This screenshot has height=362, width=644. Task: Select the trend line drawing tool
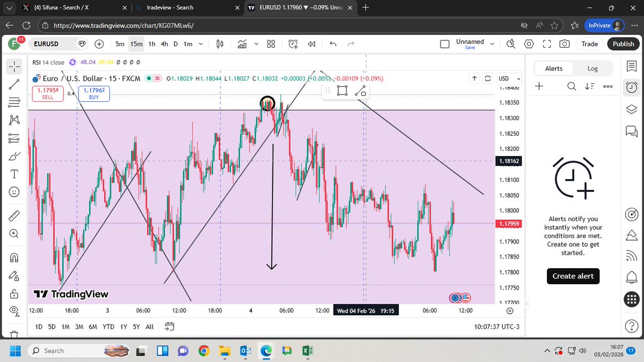click(14, 84)
